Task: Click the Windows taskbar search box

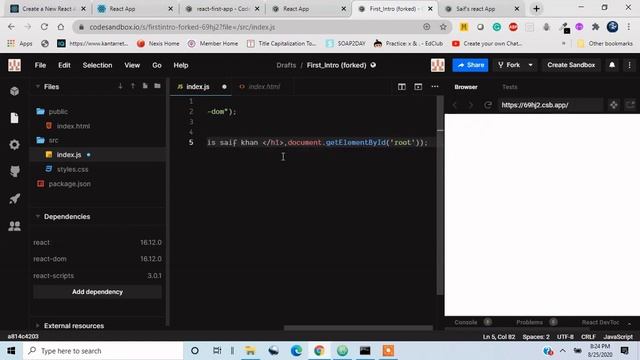Action: tap(103, 351)
